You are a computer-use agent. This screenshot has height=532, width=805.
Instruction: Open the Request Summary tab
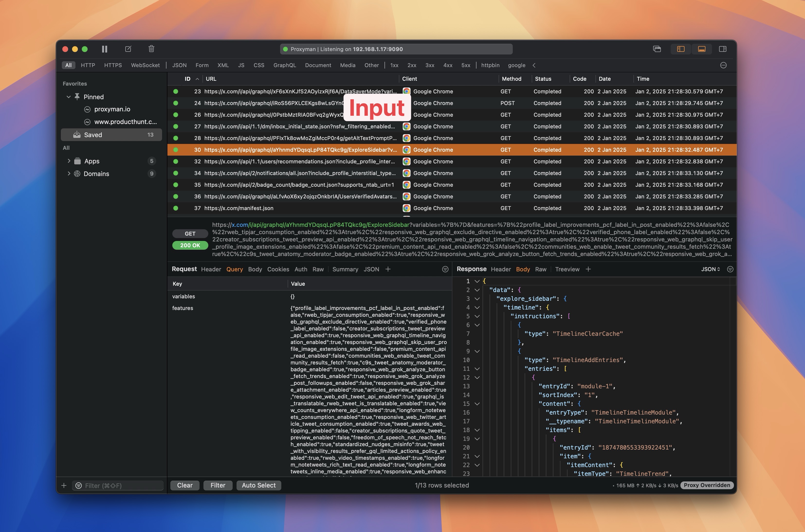[x=345, y=269]
